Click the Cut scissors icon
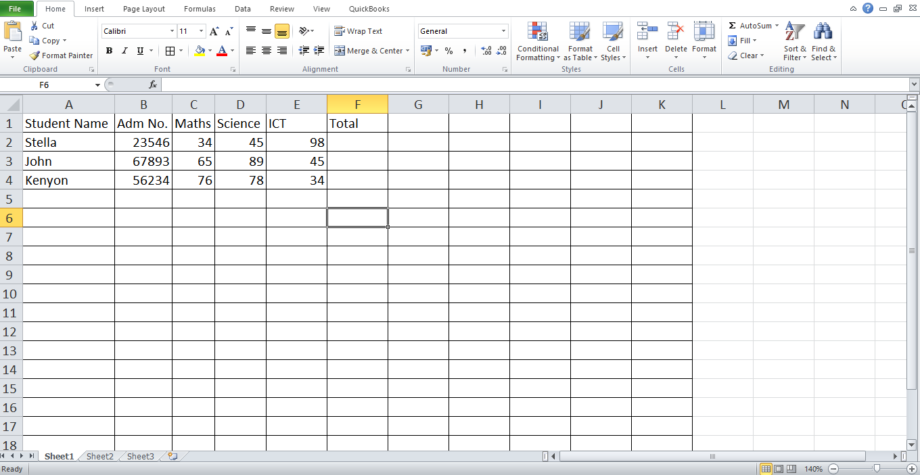The width and height of the screenshot is (920, 475). point(35,26)
